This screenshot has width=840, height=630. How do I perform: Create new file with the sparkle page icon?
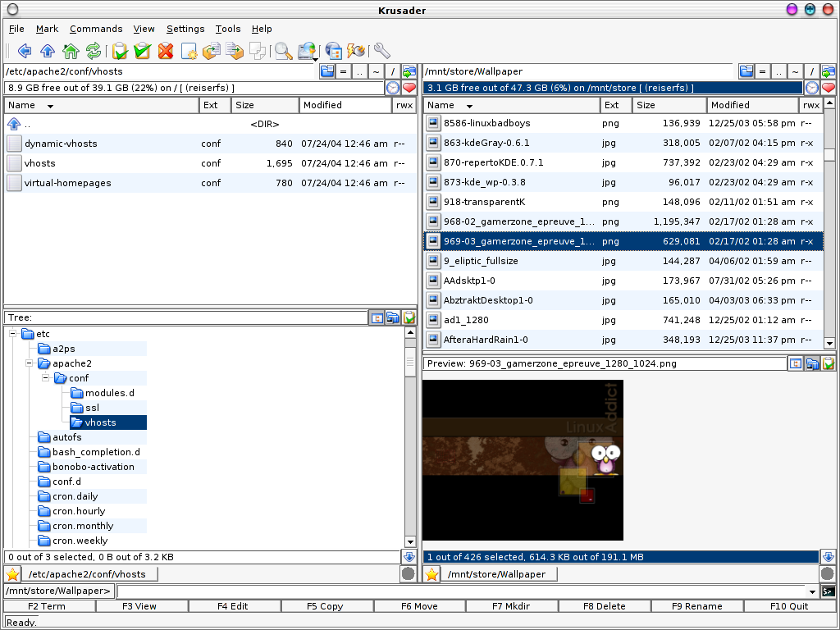[189, 51]
